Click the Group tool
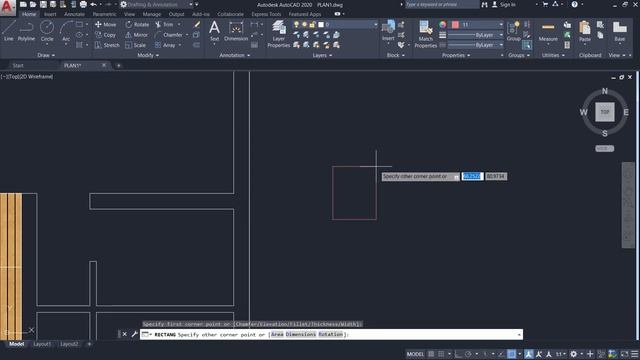Image resolution: width=640 pixels, height=360 pixels. click(x=513, y=31)
